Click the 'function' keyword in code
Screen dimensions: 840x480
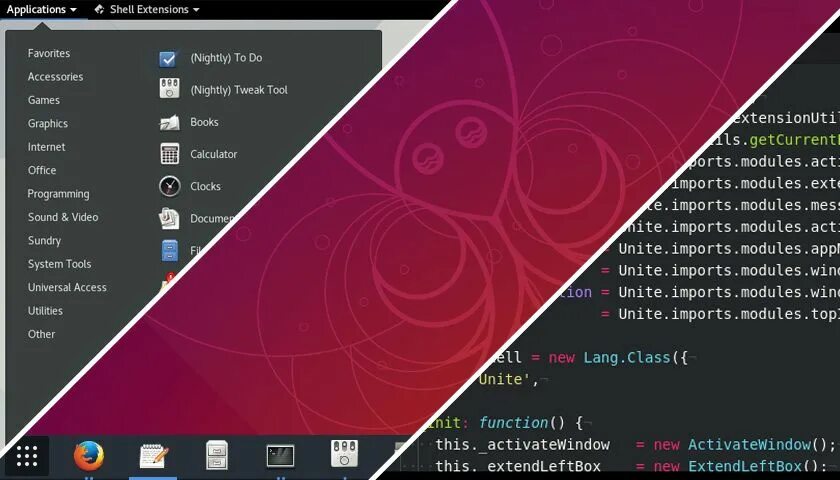(x=514, y=423)
